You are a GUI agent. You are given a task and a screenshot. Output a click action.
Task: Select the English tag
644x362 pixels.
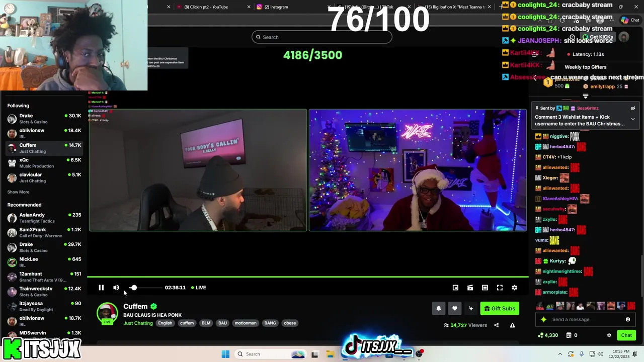165,323
